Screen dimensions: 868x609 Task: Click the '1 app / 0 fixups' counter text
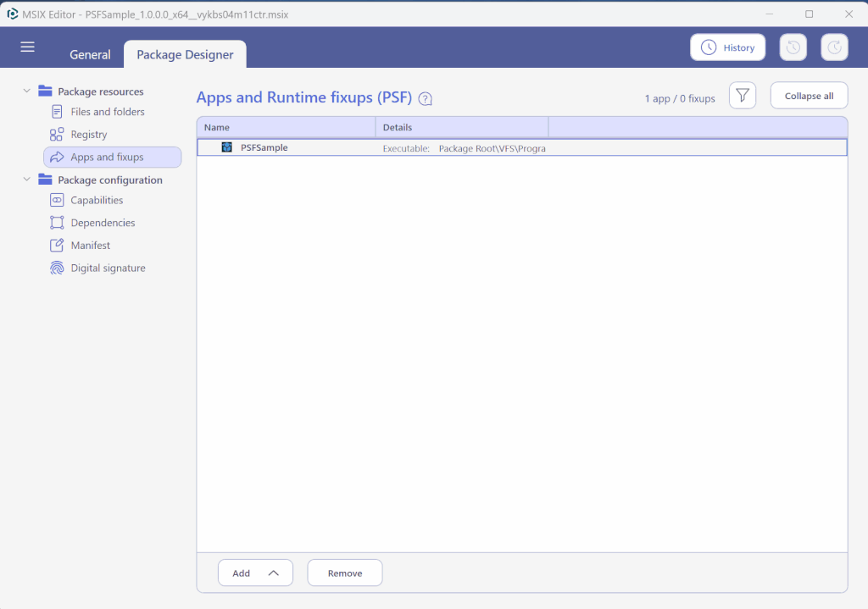point(680,98)
